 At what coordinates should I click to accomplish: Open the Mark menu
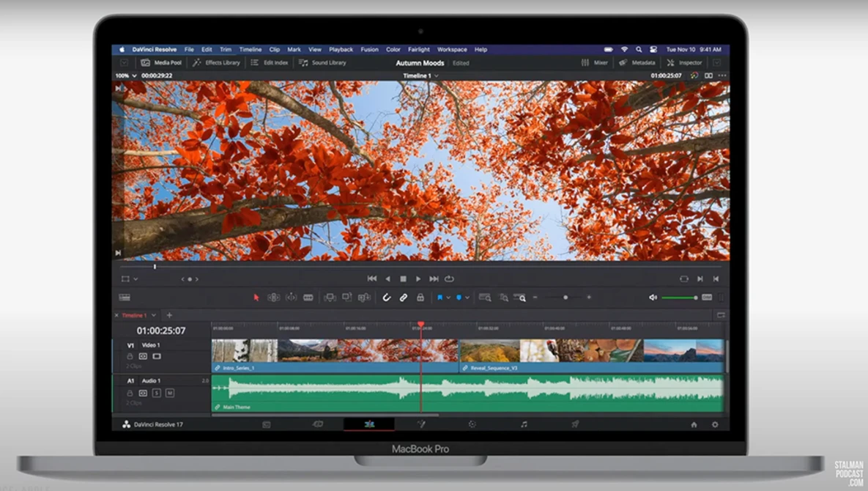[294, 49]
